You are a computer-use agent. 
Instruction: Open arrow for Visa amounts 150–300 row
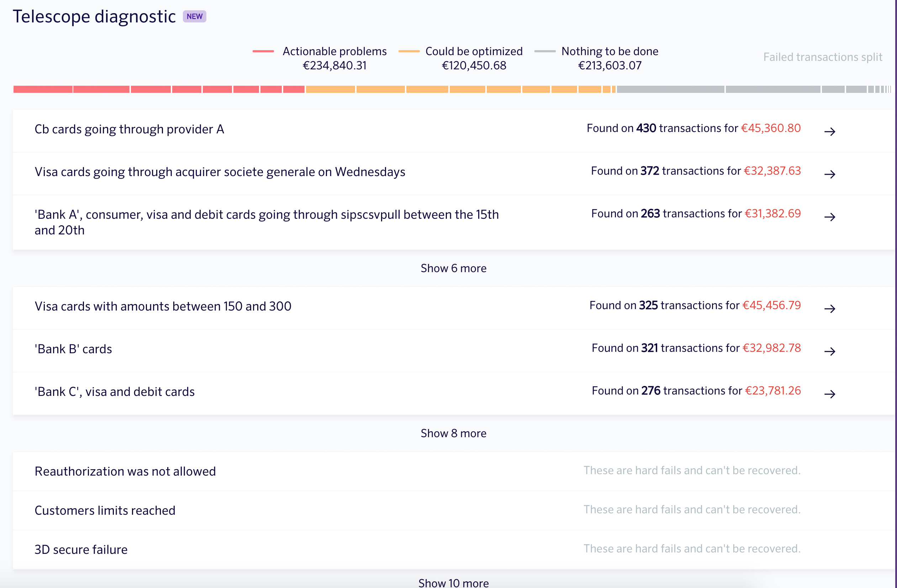click(829, 308)
